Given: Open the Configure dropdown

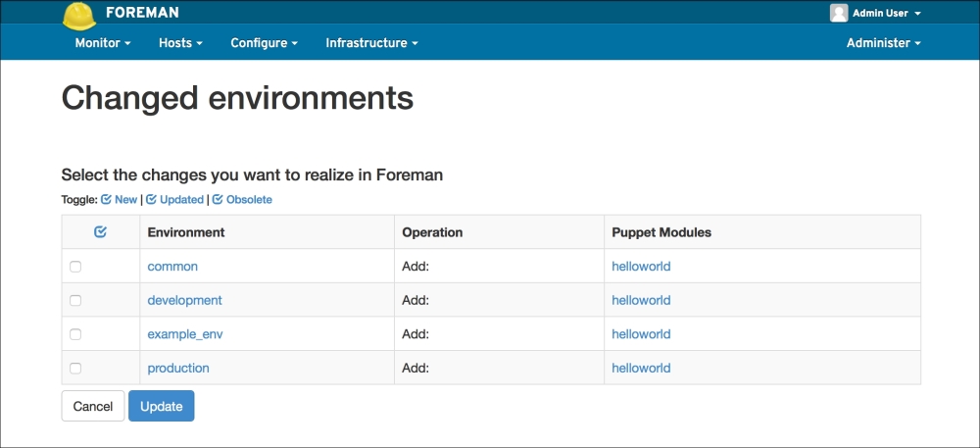Looking at the screenshot, I should [x=264, y=43].
